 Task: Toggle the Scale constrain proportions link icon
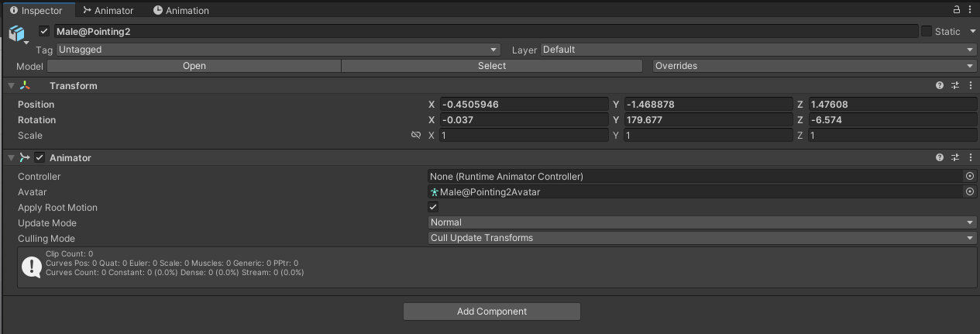pos(416,135)
